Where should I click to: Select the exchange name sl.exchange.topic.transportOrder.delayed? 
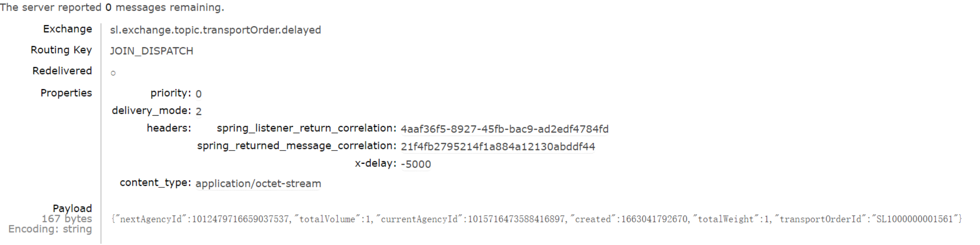[x=215, y=30]
